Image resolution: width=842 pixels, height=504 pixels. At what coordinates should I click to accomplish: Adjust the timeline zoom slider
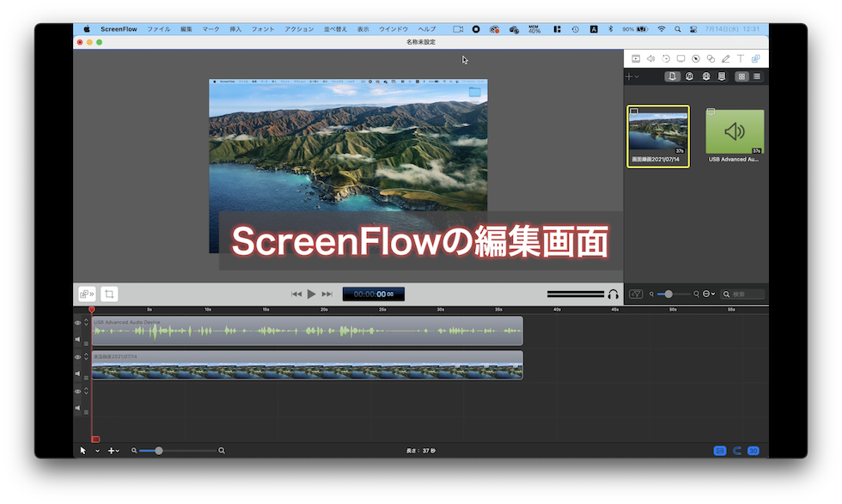coord(160,450)
